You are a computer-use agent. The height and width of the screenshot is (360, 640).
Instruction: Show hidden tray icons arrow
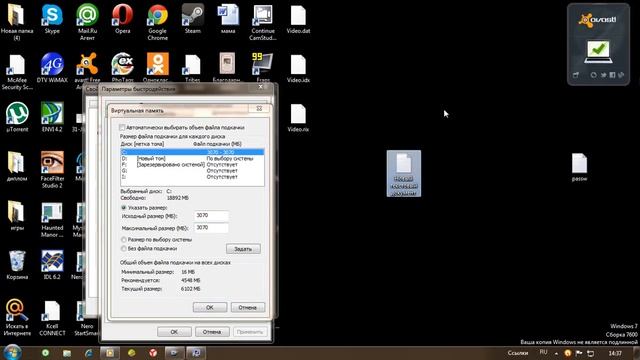coord(556,353)
